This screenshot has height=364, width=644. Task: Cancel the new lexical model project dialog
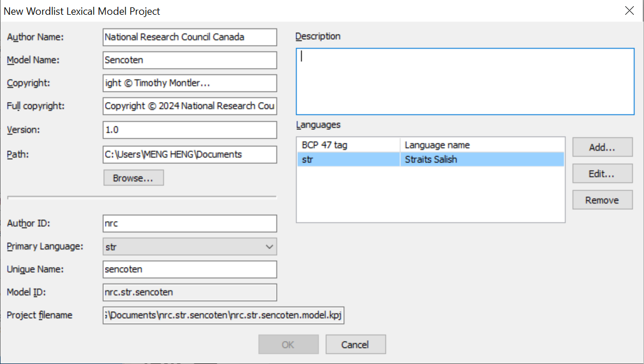pyautogui.click(x=356, y=344)
